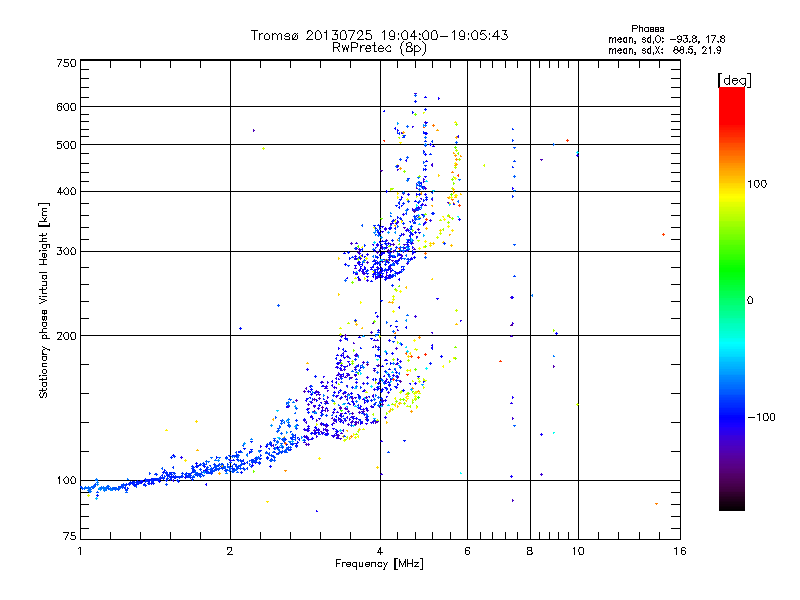This screenshot has height=600, width=800.
Task: Click the x-axis tick label '2'
Action: click(x=230, y=551)
